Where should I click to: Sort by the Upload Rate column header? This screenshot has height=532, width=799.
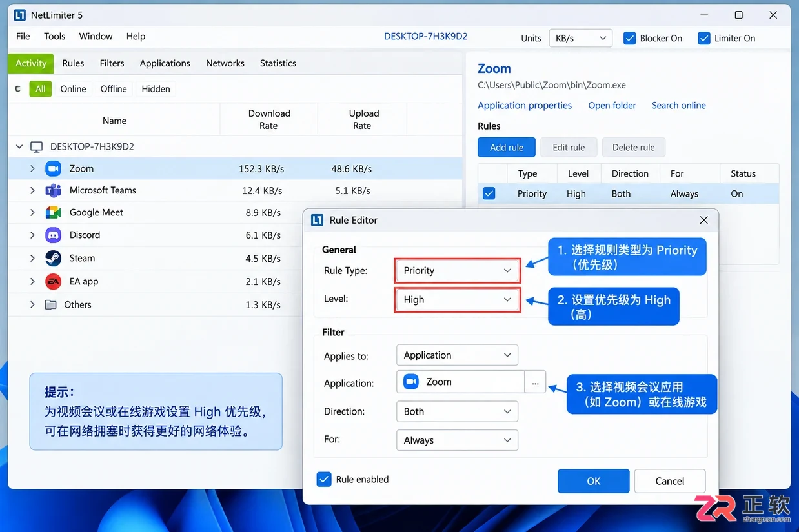363,119
